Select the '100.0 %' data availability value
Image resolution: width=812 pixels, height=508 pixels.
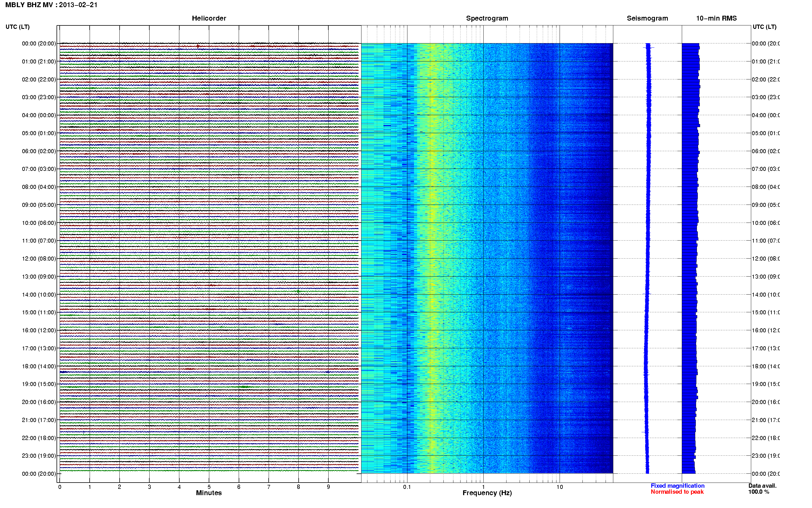click(759, 492)
